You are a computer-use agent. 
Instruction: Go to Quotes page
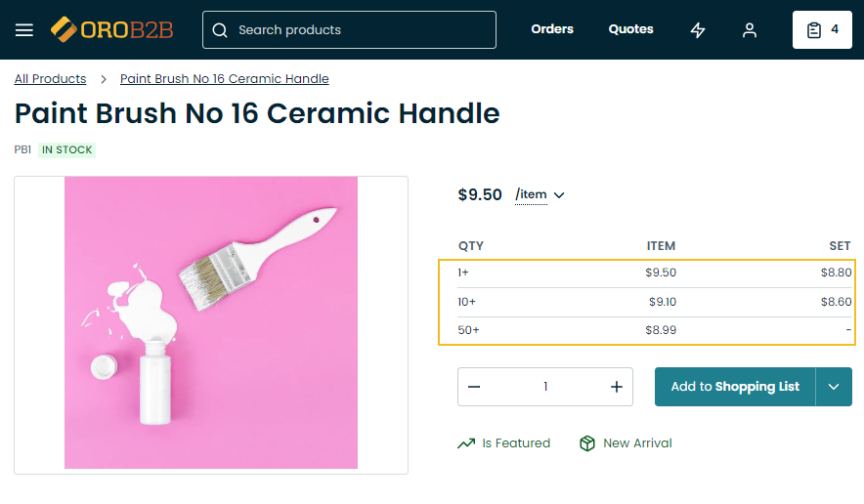[630, 29]
